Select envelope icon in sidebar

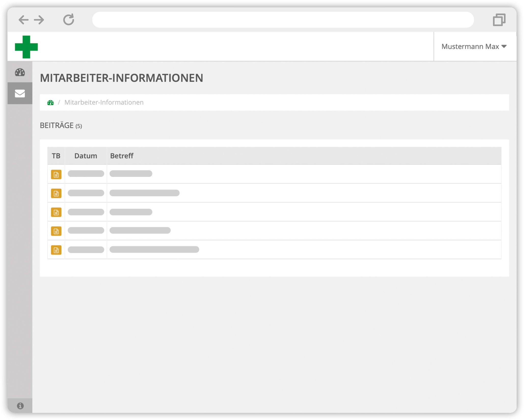[20, 93]
